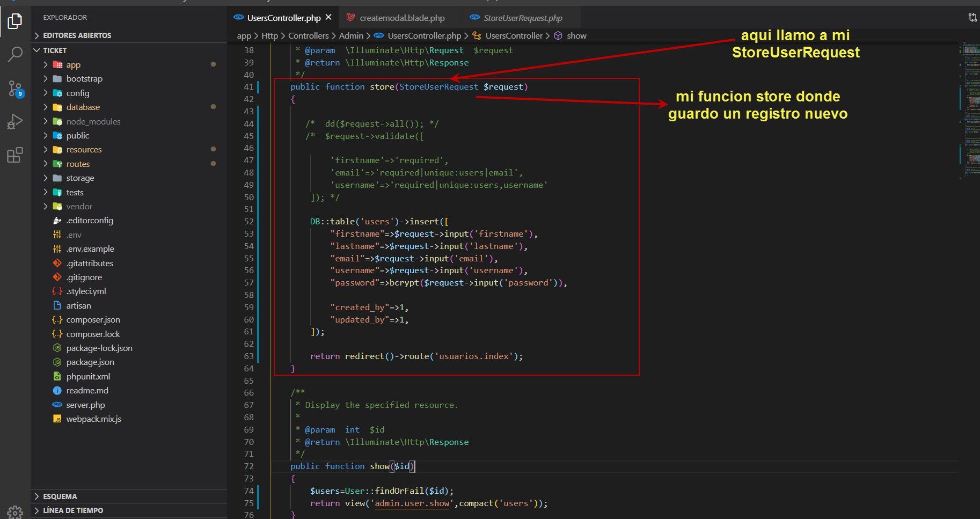Open the server.php file
Viewport: 980px width, 519px height.
pos(129,405)
